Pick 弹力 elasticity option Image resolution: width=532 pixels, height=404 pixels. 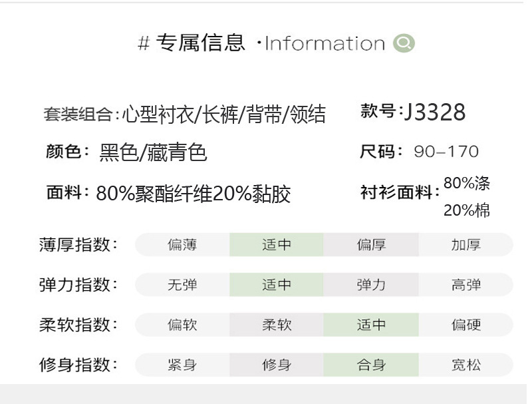[371, 285]
